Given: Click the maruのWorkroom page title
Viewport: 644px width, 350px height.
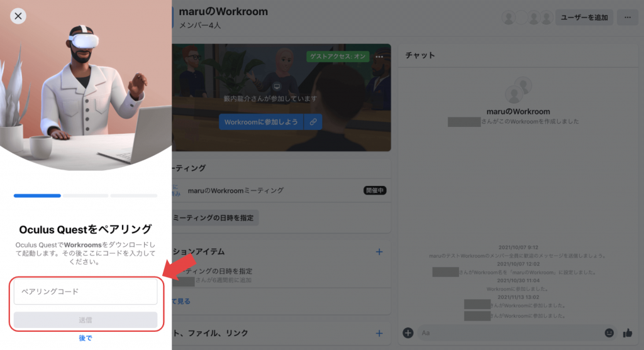Looking at the screenshot, I should pyautogui.click(x=223, y=11).
